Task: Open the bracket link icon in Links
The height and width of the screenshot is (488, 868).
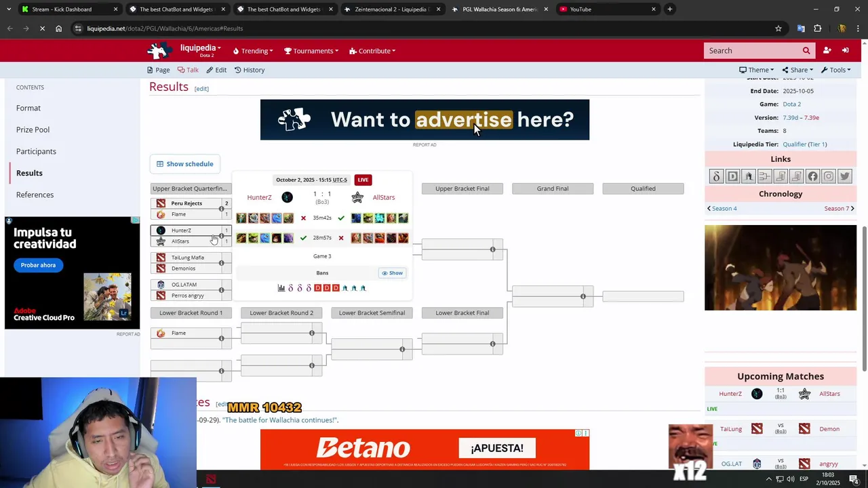Action: click(765, 176)
